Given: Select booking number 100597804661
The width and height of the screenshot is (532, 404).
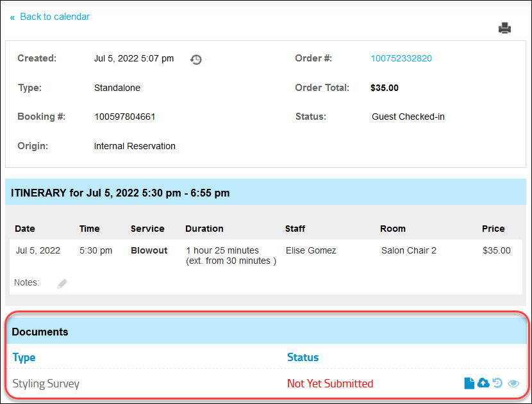Looking at the screenshot, I should click(x=124, y=117).
